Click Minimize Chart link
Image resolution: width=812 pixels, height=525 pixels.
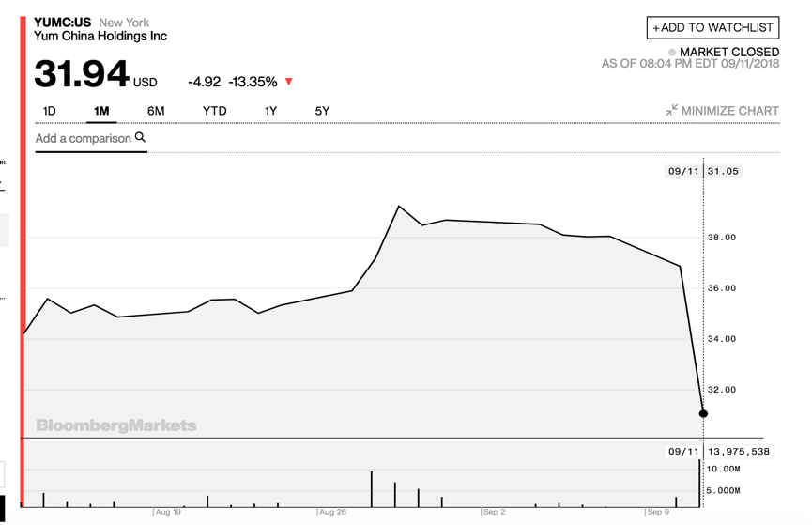pyautogui.click(x=723, y=111)
